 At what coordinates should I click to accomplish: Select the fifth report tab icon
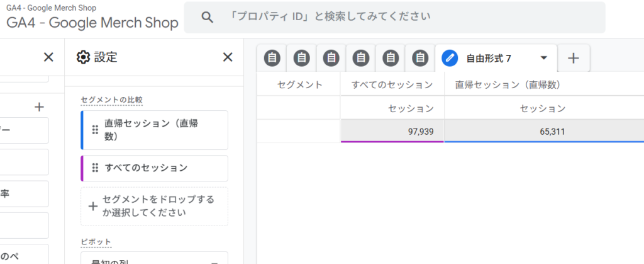390,58
